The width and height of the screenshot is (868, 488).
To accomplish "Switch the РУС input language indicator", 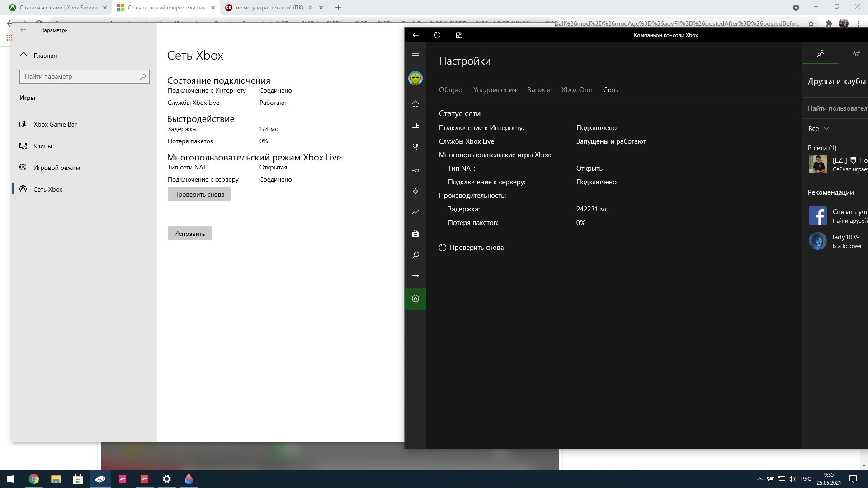I will (806, 479).
